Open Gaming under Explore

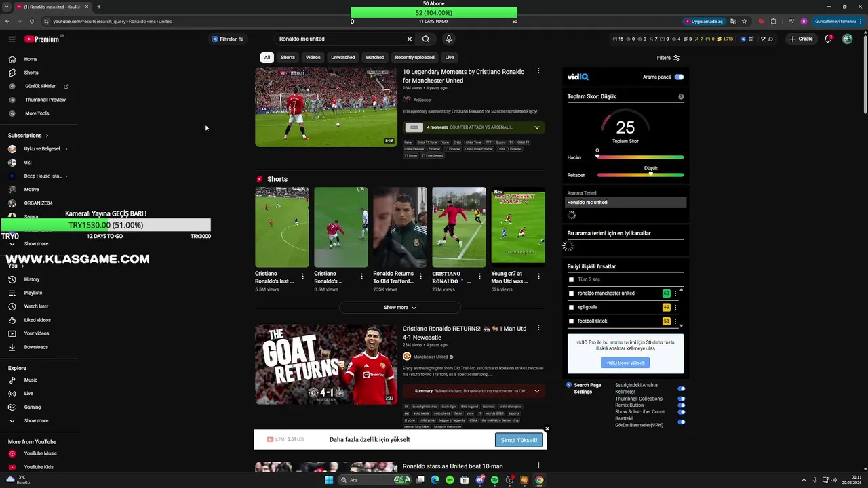point(33,407)
